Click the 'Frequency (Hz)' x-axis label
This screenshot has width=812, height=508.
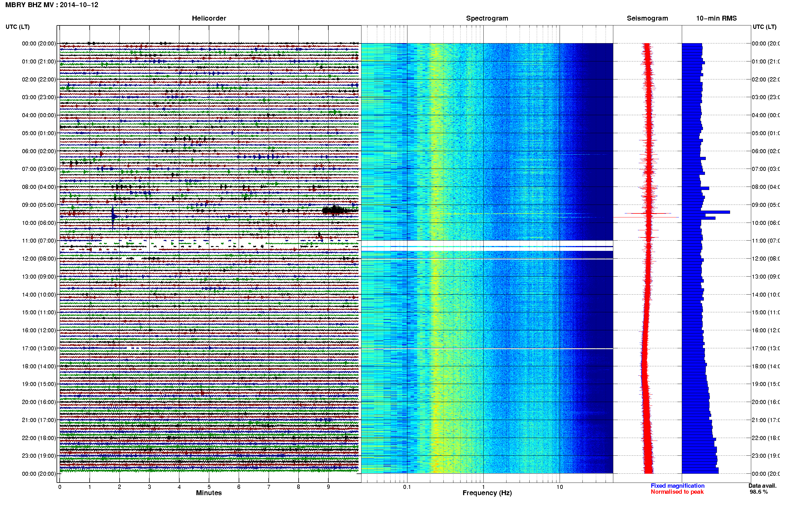(487, 493)
